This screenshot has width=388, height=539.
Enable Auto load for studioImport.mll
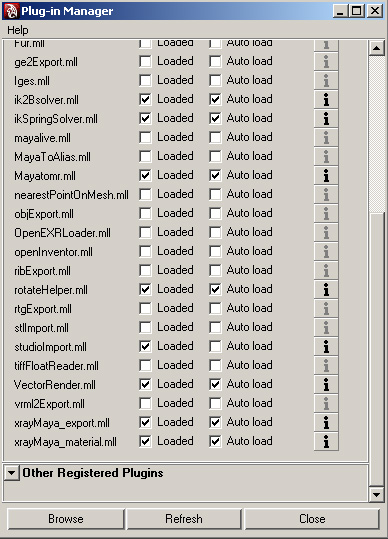coord(215,346)
